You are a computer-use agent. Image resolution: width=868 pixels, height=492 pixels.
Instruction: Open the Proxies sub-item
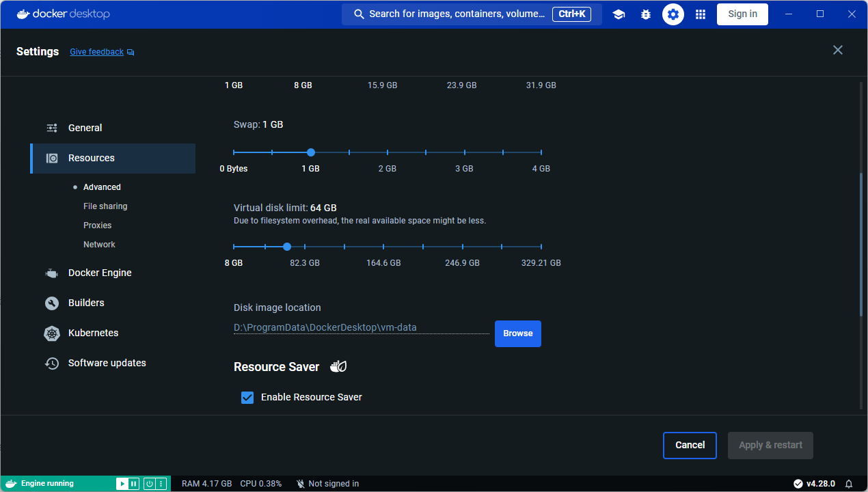pyautogui.click(x=97, y=225)
